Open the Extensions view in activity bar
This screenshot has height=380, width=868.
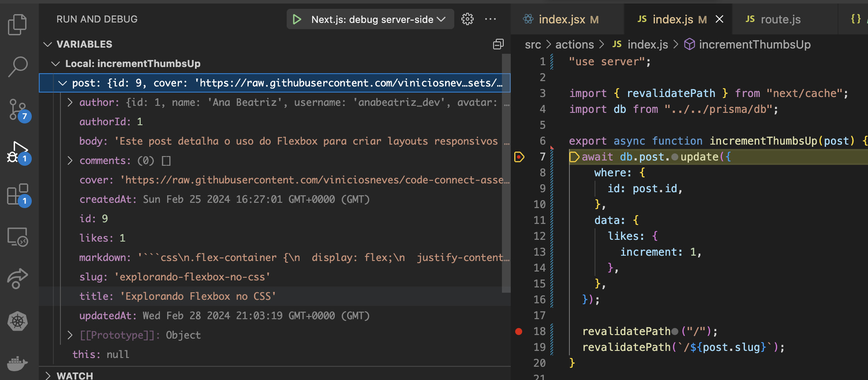19,195
